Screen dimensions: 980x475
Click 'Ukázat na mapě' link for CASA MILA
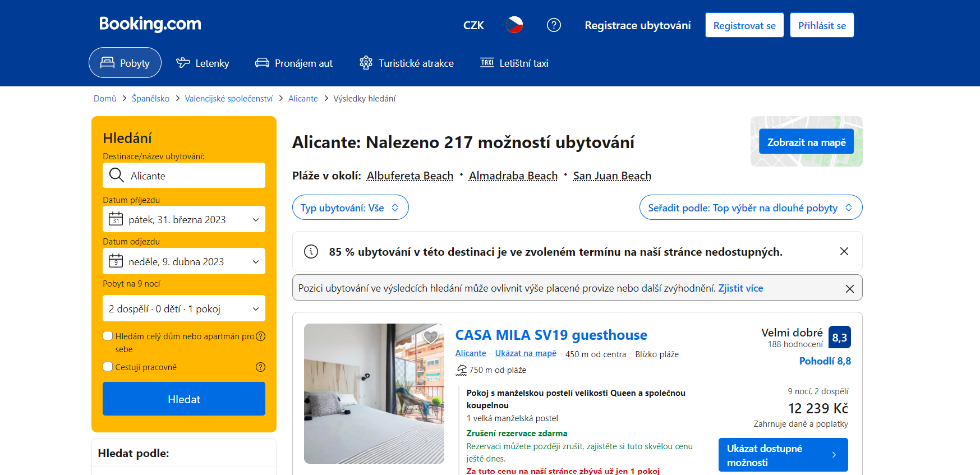[526, 353]
